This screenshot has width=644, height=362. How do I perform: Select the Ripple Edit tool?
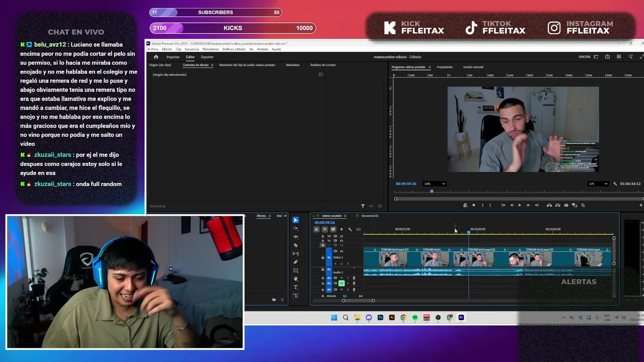295,237
